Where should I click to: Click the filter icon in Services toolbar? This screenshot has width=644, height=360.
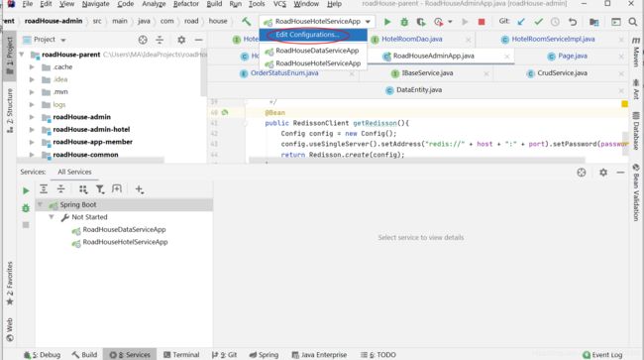pos(100,189)
